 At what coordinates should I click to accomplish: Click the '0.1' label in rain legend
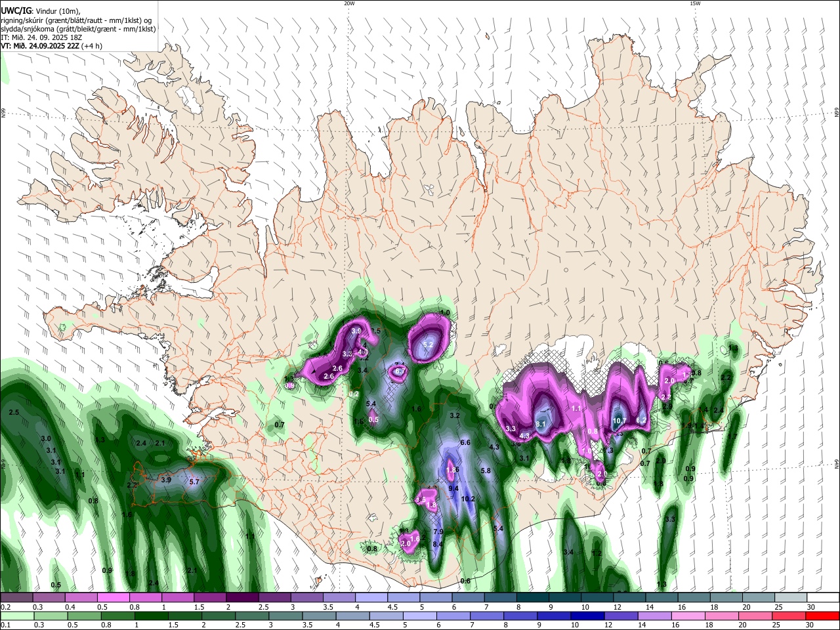coord(5,625)
